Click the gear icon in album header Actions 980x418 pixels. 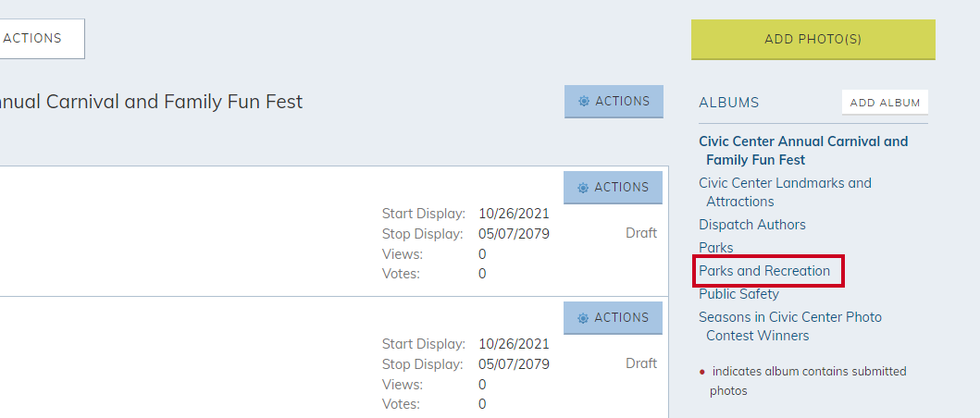click(x=584, y=101)
